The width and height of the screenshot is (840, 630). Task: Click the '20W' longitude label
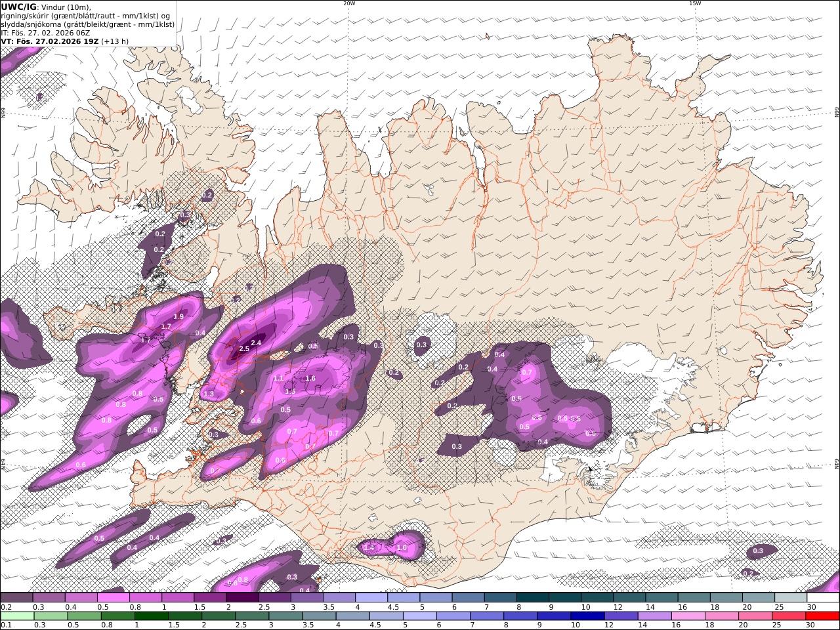point(349,3)
